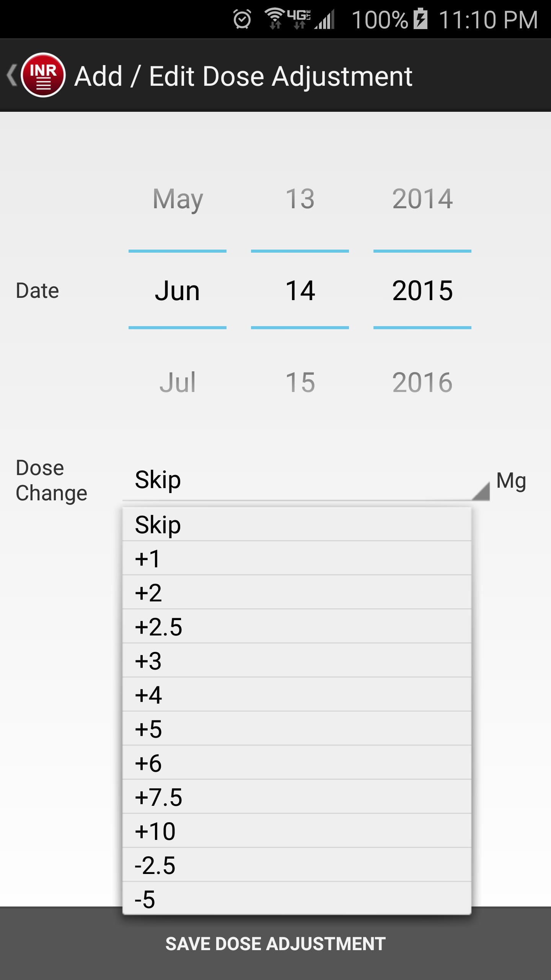Tap the cellular signal bars icon
551x980 pixels.
(x=325, y=19)
